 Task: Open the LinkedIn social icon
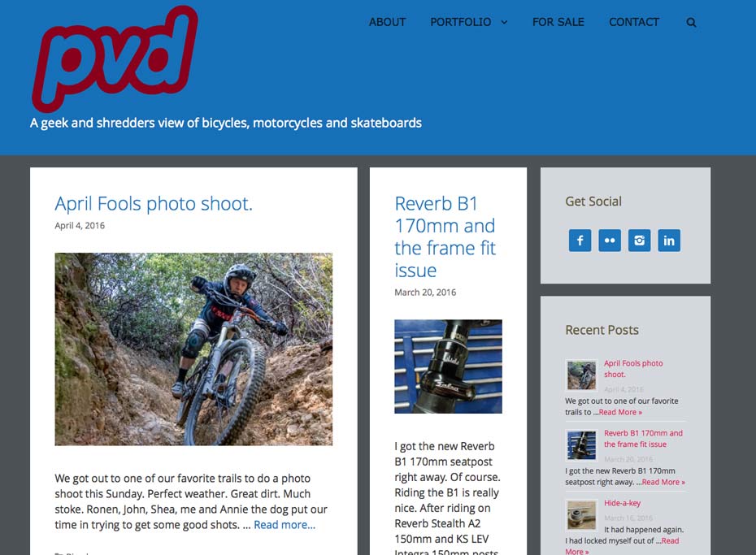tap(669, 241)
